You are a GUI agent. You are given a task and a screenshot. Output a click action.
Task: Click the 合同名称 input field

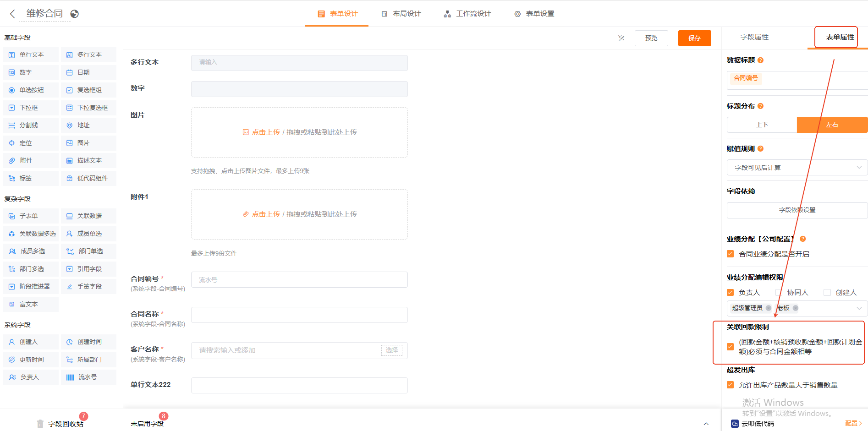coord(299,315)
